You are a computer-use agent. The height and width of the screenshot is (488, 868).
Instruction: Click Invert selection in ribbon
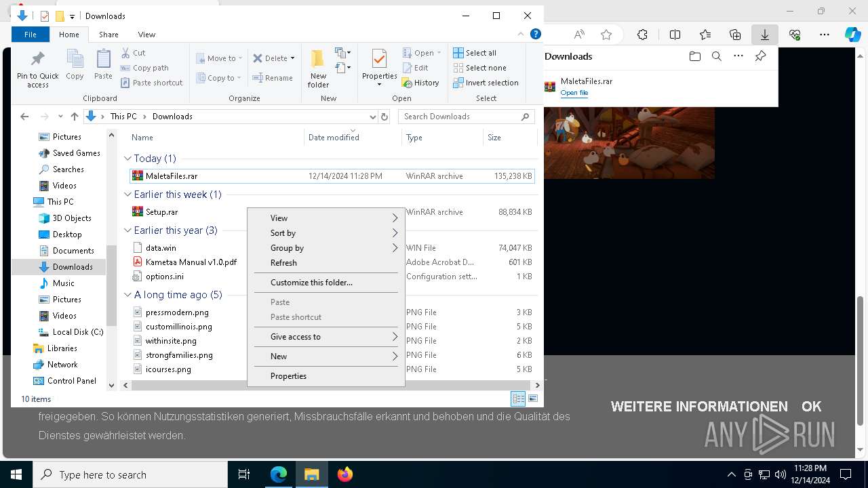coord(486,83)
